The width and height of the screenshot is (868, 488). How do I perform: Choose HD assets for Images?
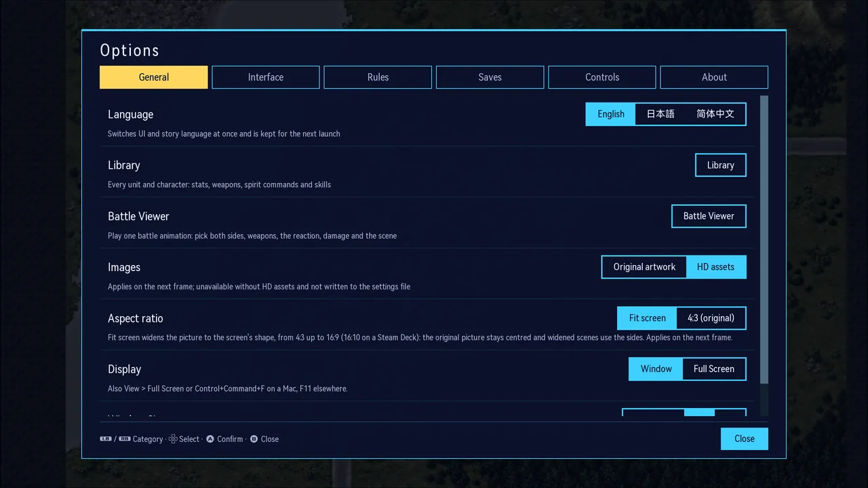tap(716, 267)
